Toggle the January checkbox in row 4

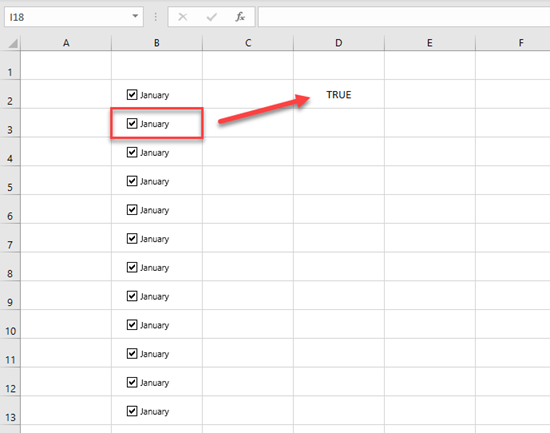(x=132, y=152)
